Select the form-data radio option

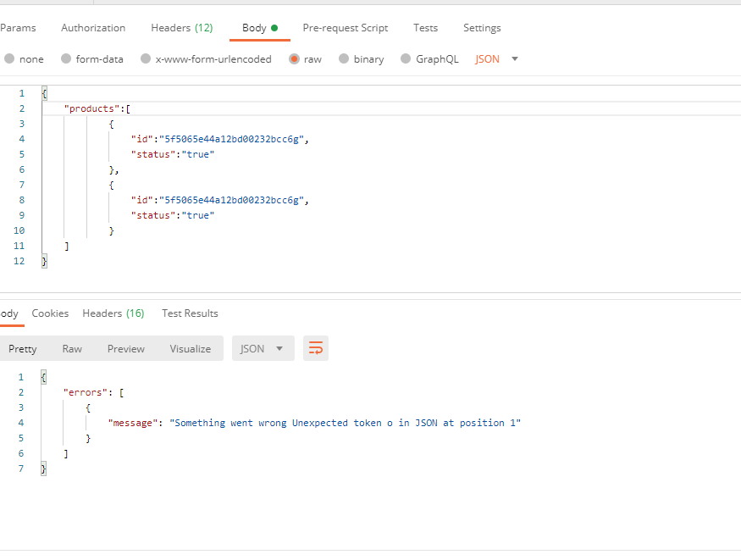[x=66, y=59]
